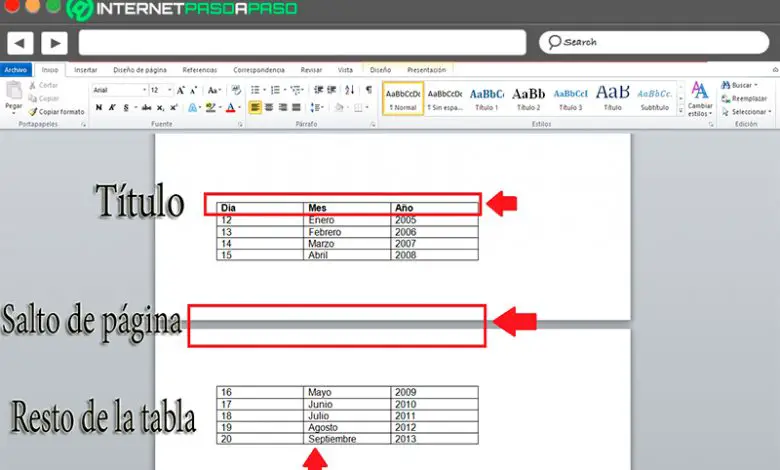Open the Cambiar estilos menu

pos(700,99)
